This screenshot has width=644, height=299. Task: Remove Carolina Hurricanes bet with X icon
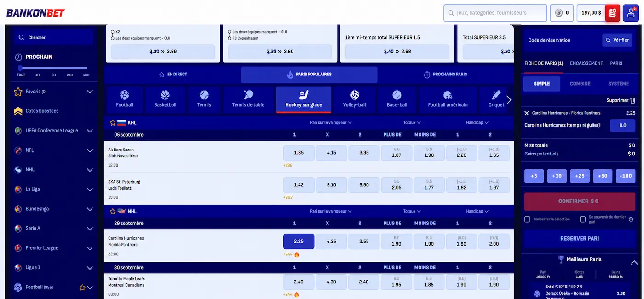click(x=527, y=113)
